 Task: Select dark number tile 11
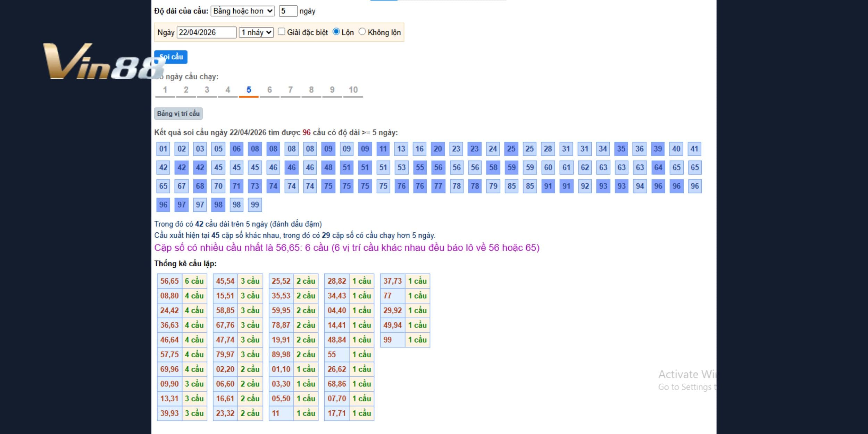point(383,149)
